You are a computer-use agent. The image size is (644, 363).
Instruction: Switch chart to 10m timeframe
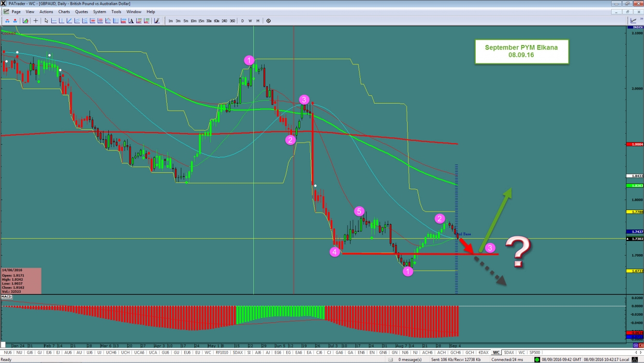coord(193,21)
